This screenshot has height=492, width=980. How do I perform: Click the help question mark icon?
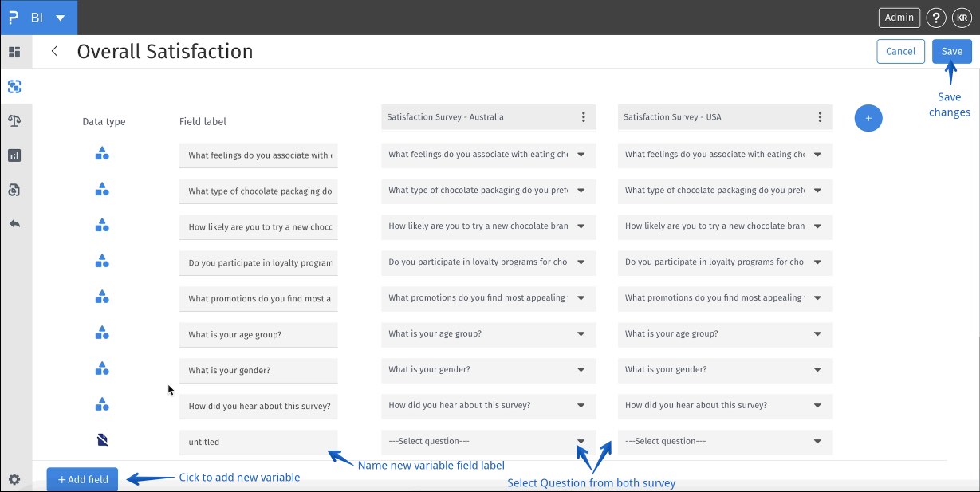click(x=935, y=17)
